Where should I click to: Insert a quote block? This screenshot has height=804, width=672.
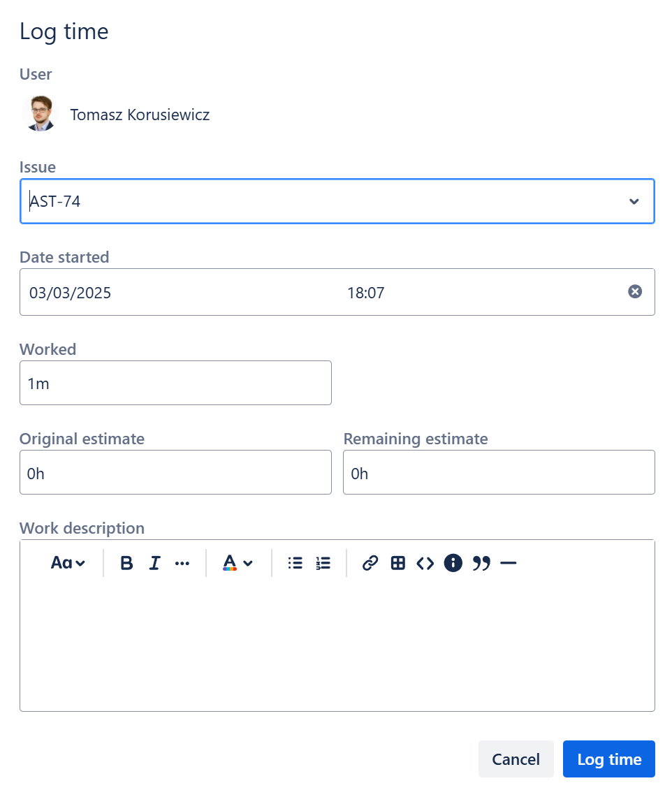click(x=481, y=563)
